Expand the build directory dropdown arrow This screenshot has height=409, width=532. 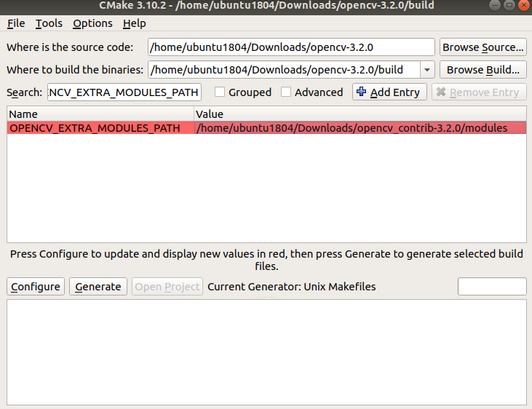[x=427, y=70]
